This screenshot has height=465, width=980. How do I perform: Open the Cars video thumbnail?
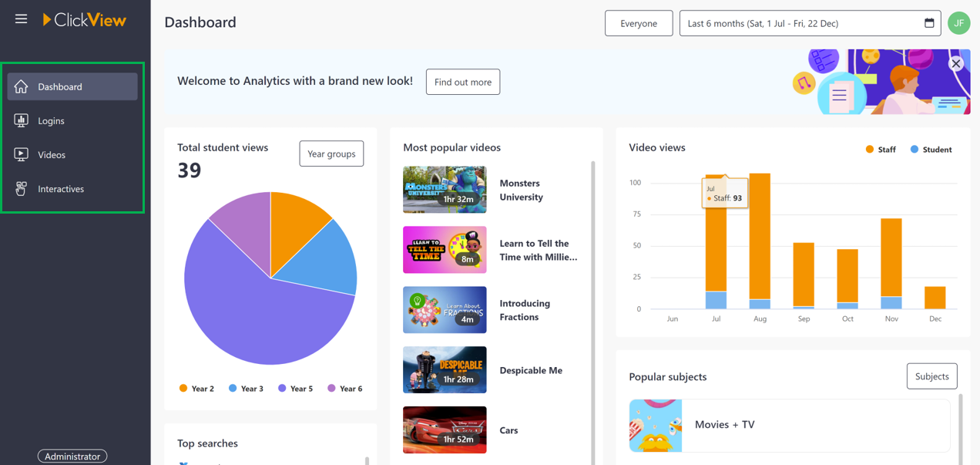pyautogui.click(x=445, y=430)
